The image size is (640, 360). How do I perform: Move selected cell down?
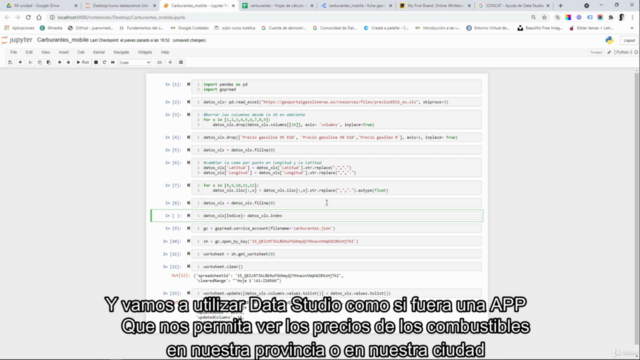point(68,62)
